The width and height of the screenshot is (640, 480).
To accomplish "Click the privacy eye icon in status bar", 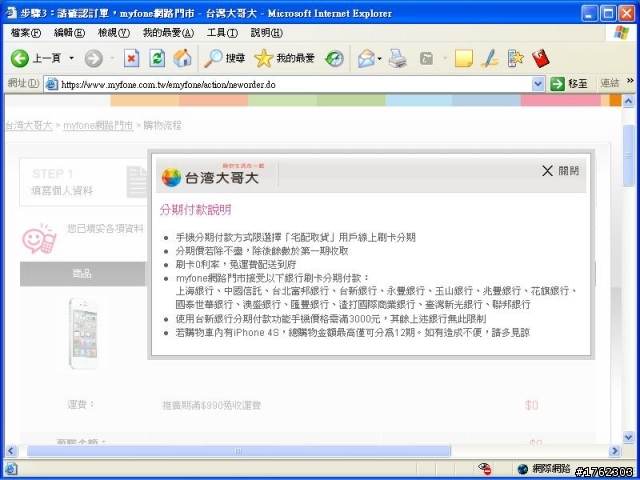I will [x=484, y=469].
